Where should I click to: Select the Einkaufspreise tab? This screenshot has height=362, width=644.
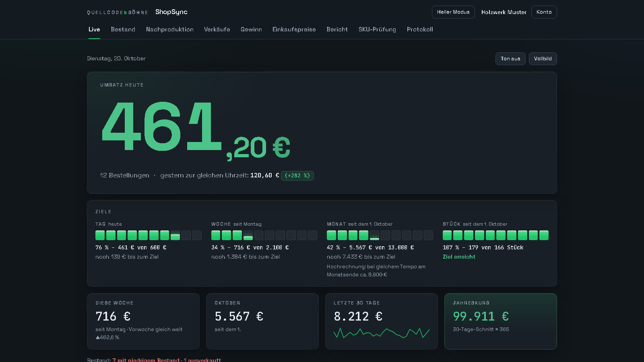294,29
